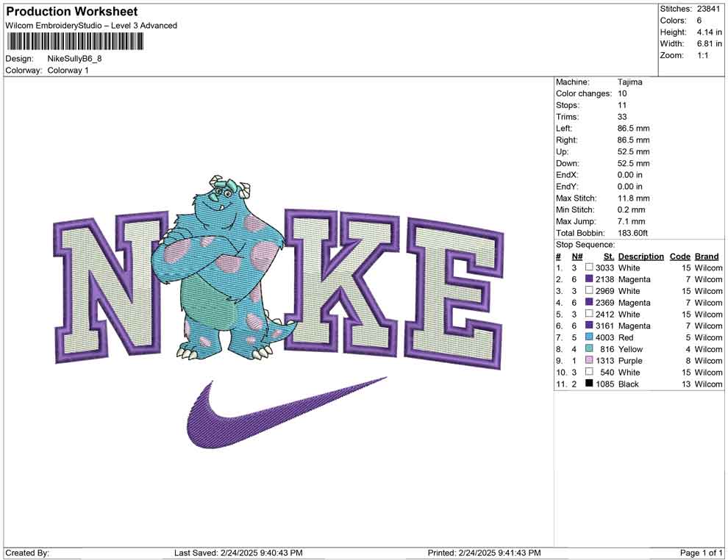Screen dimensions: 728x560
Task: Click the St. column header
Action: [609, 256]
